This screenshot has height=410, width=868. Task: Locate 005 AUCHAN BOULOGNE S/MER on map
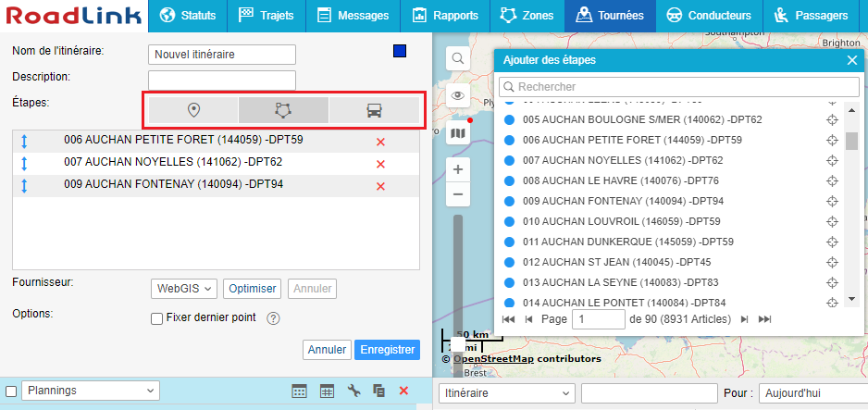point(832,119)
